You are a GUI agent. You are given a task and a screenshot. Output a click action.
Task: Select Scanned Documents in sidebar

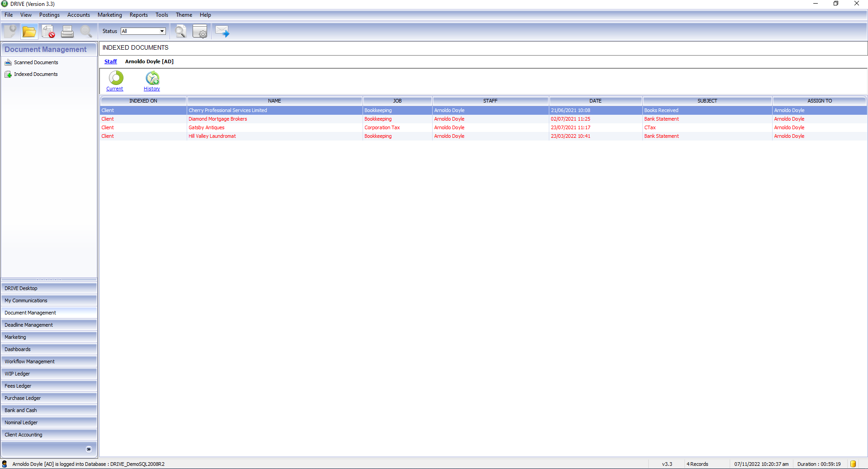[x=36, y=62]
